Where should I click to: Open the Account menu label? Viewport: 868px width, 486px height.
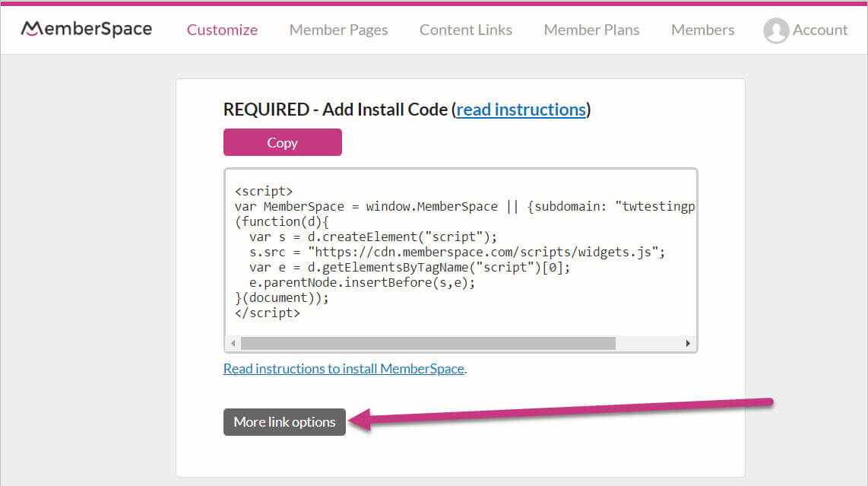click(820, 30)
